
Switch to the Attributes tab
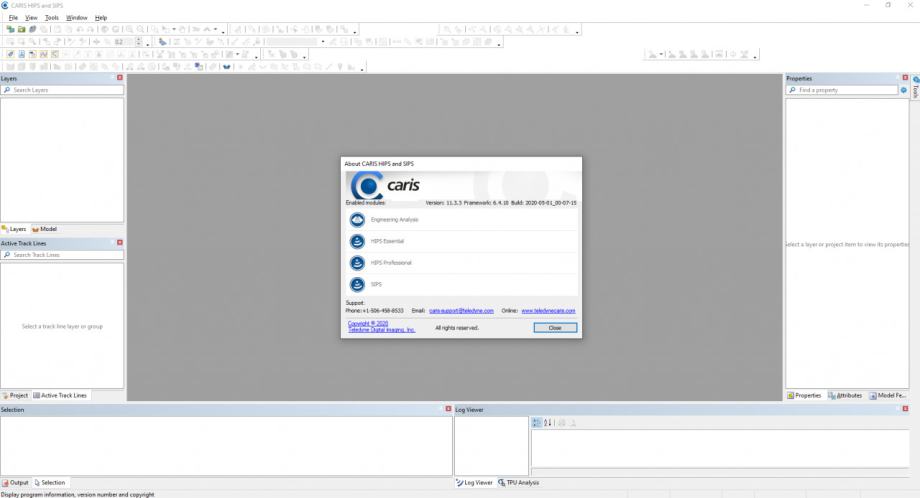(845, 395)
